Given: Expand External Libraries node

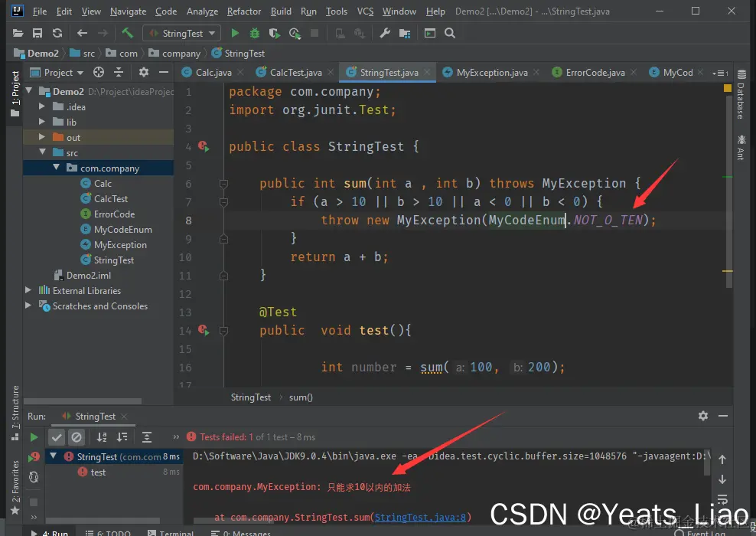Looking at the screenshot, I should point(28,290).
